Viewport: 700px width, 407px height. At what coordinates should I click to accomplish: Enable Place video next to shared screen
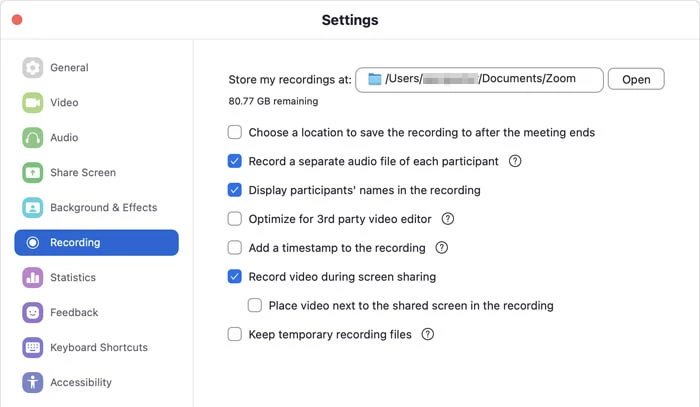(255, 306)
